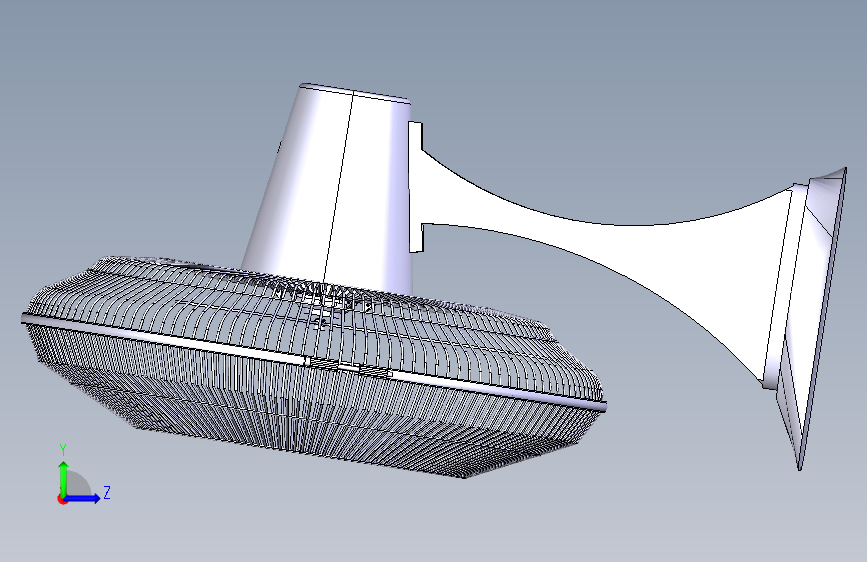Select the wire fan guard grille
This screenshot has width=867, height=562.
(314, 366)
